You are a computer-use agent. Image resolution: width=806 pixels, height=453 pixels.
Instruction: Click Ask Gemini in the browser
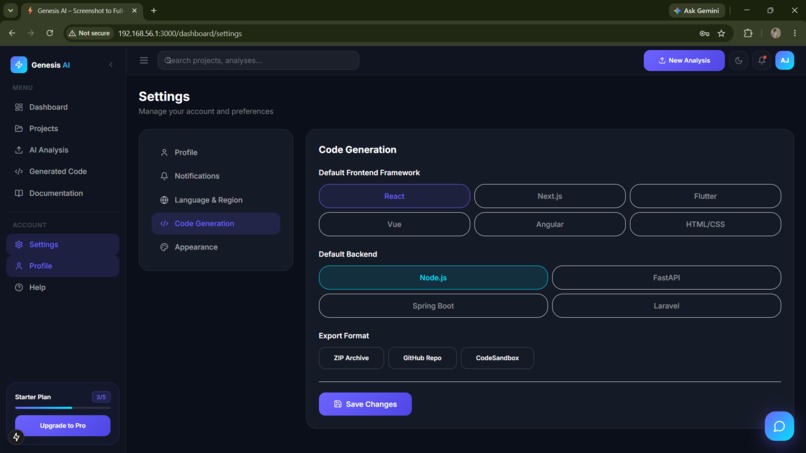[x=697, y=10]
